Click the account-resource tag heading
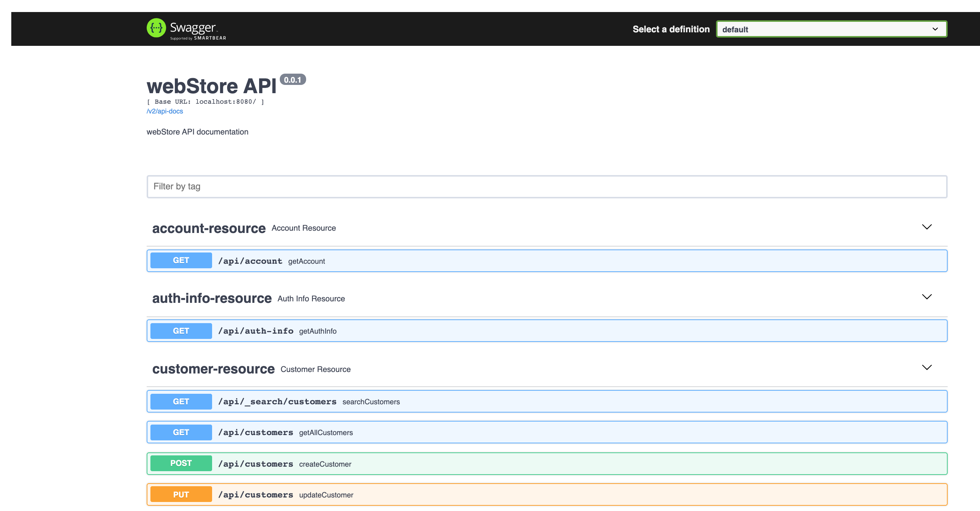Image resolution: width=980 pixels, height=511 pixels. pyautogui.click(x=209, y=228)
